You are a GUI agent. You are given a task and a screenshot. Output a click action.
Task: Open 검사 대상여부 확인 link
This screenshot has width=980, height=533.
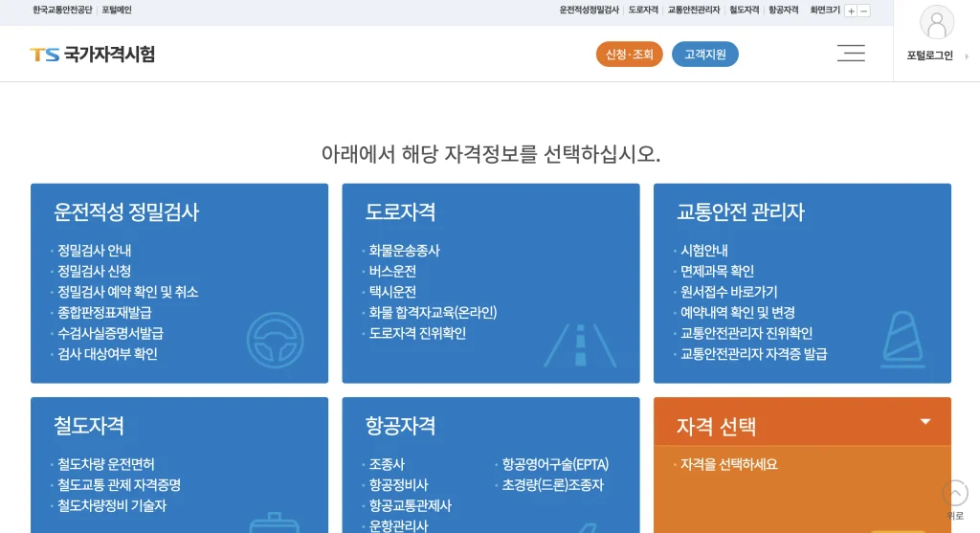coord(107,354)
